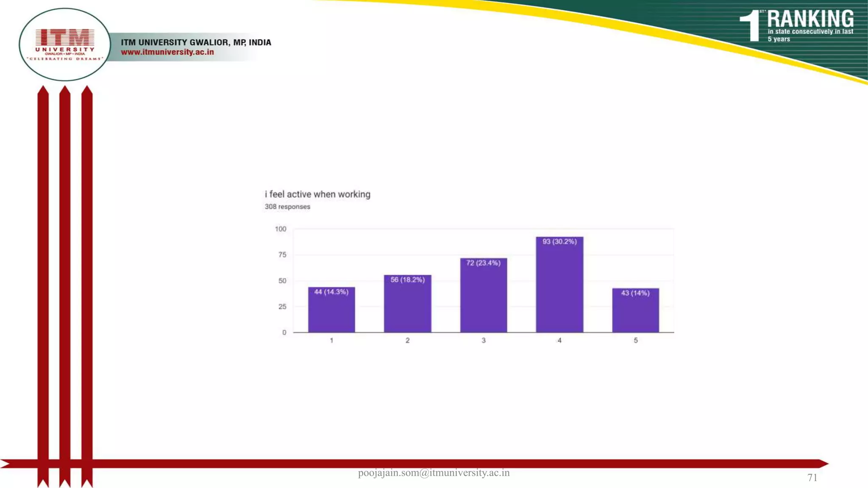This screenshot has width=868, height=488.
Task: Open the www.itmuniversity.ac.in website link
Action: [x=167, y=52]
